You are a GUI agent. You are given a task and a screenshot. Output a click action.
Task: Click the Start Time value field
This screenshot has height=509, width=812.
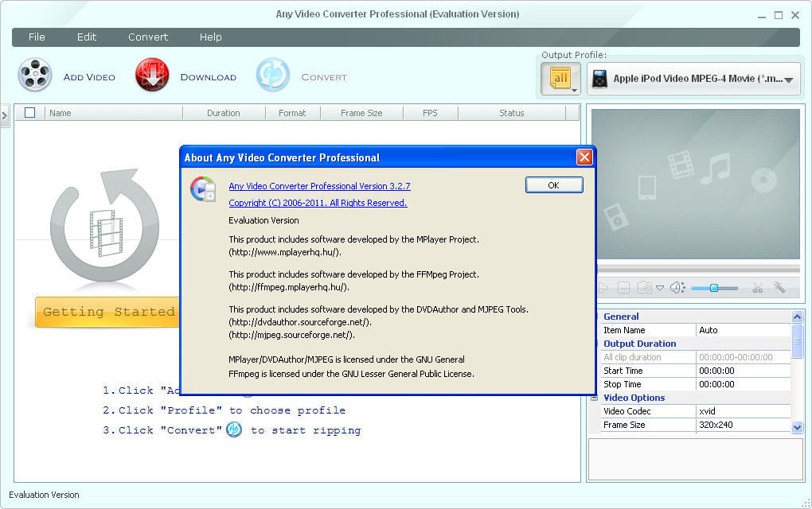[743, 371]
